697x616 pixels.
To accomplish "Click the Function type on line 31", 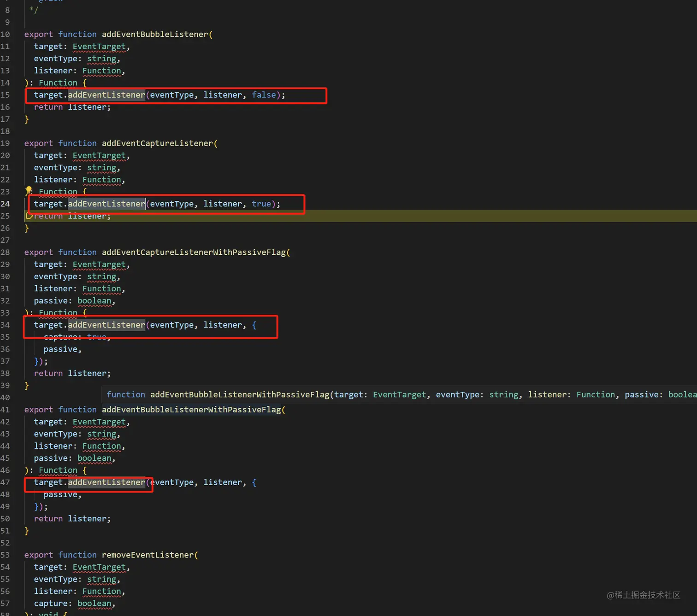I will pyautogui.click(x=102, y=288).
